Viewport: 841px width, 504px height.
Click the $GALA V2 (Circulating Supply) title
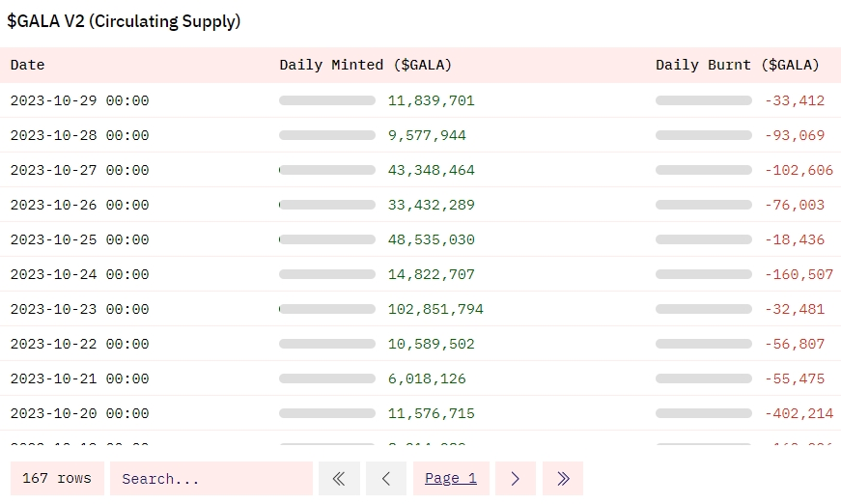(124, 21)
